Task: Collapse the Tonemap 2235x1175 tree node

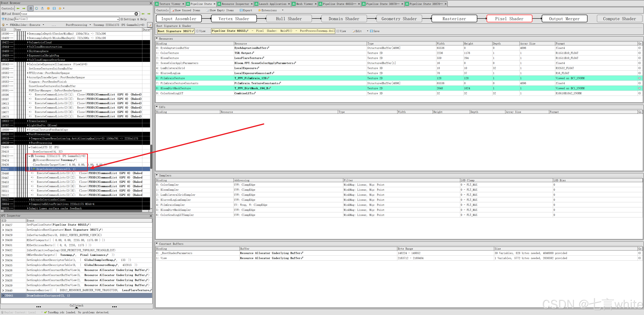Action: 29,156
